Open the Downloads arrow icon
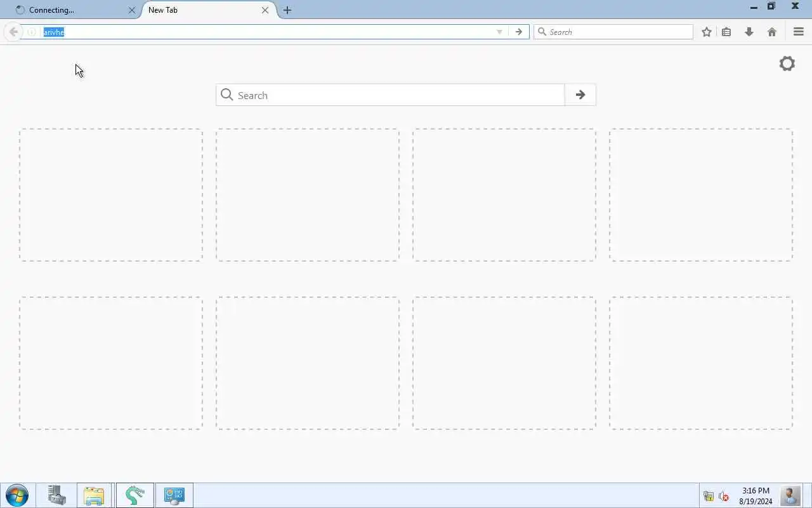The image size is (812, 508). point(749,32)
